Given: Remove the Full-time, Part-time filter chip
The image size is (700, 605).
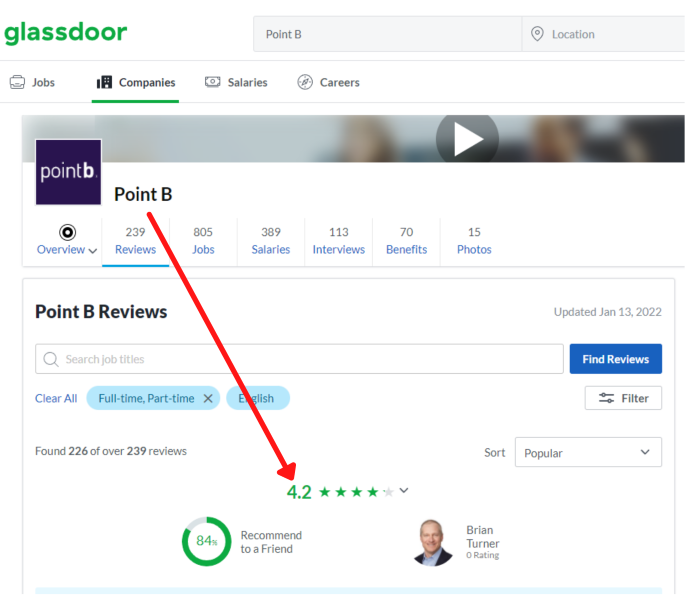Looking at the screenshot, I should [x=208, y=398].
